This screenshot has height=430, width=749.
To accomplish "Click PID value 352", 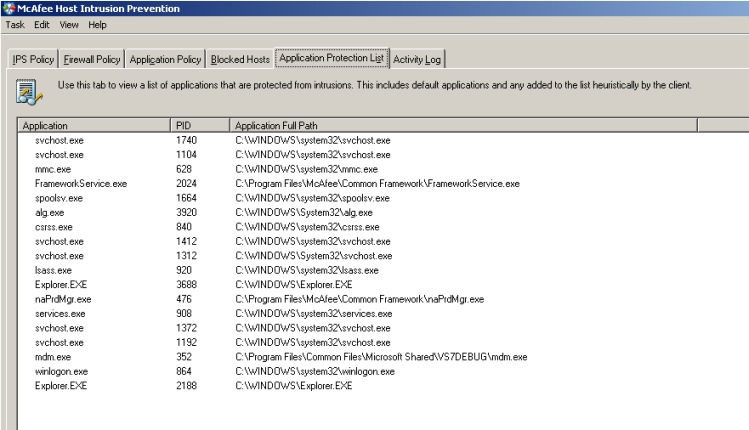I will (184, 357).
